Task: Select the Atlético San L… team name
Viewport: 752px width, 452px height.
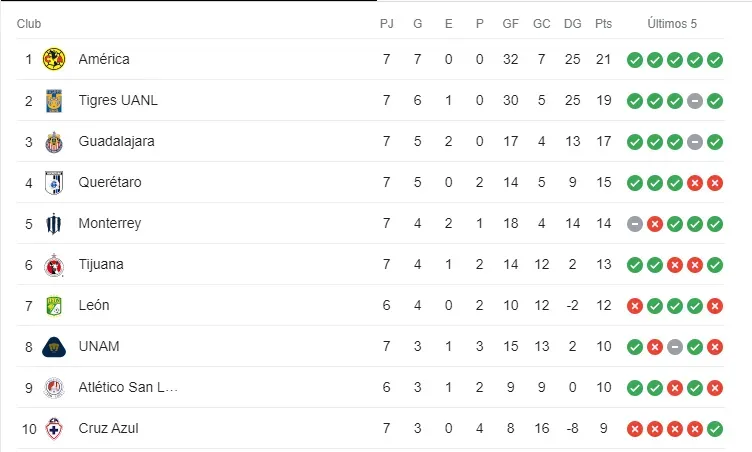Action: (x=128, y=387)
